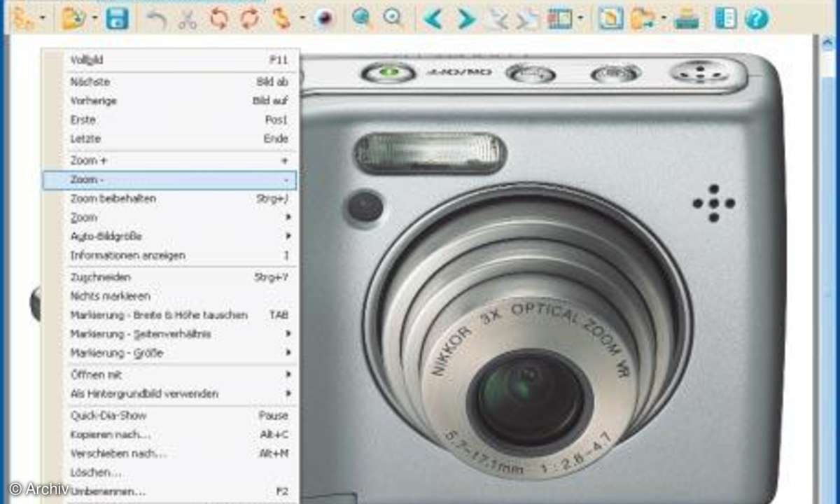The image size is (840, 504).
Task: Expand the Öffnen mit submenu
Action: [170, 374]
